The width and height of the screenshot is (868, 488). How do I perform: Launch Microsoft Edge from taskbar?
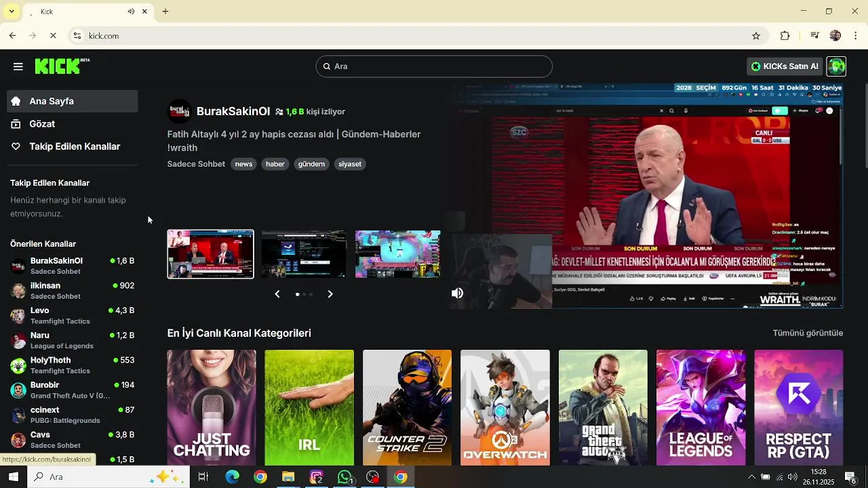point(232,477)
